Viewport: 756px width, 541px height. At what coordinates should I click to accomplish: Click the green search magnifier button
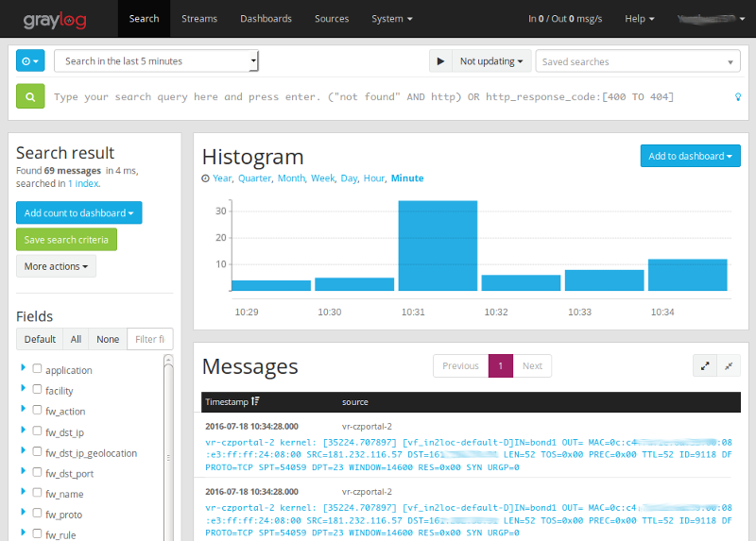point(30,96)
